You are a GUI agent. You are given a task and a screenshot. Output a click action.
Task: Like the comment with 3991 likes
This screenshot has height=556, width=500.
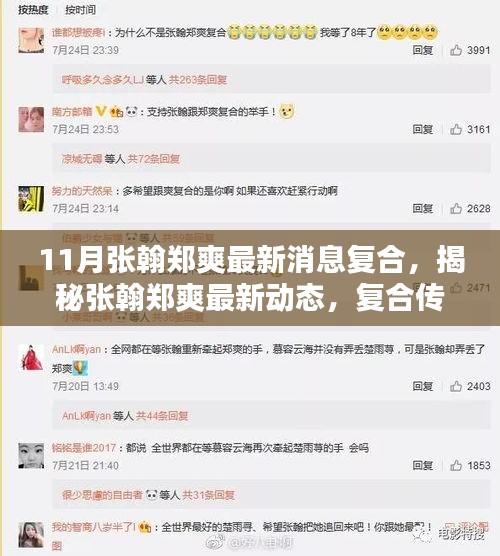pyautogui.click(x=456, y=50)
